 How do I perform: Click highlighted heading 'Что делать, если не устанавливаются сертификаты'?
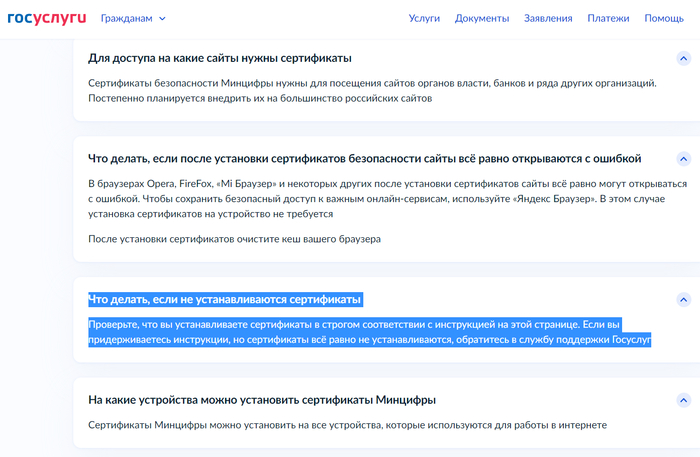click(x=225, y=299)
